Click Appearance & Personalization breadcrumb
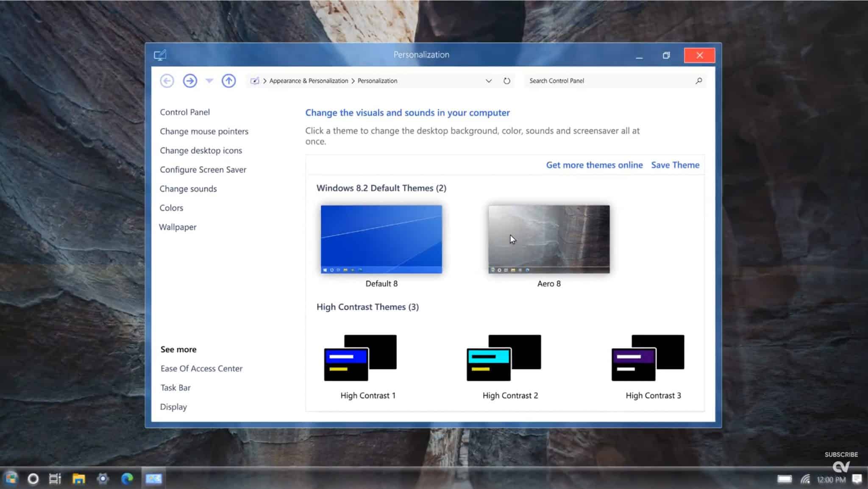This screenshot has width=868, height=489. pyautogui.click(x=308, y=81)
